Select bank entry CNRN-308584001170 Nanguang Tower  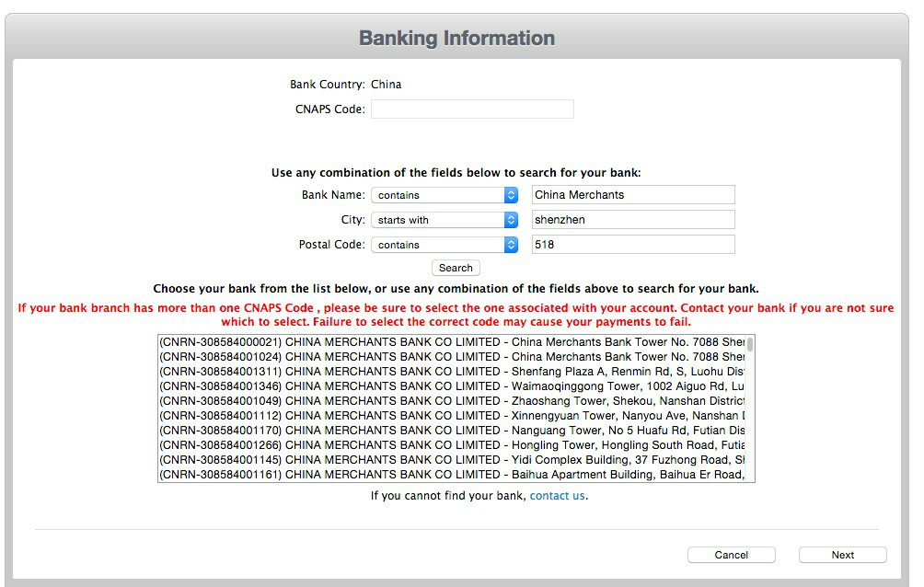[x=451, y=431]
